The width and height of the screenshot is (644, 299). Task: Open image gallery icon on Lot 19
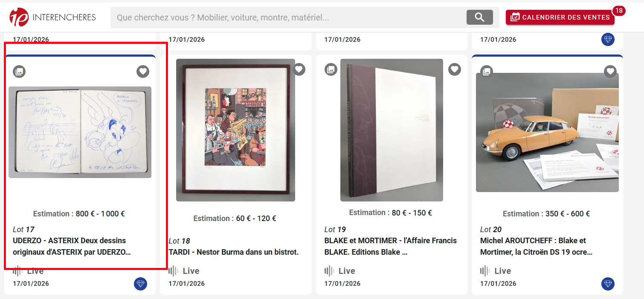tap(331, 69)
